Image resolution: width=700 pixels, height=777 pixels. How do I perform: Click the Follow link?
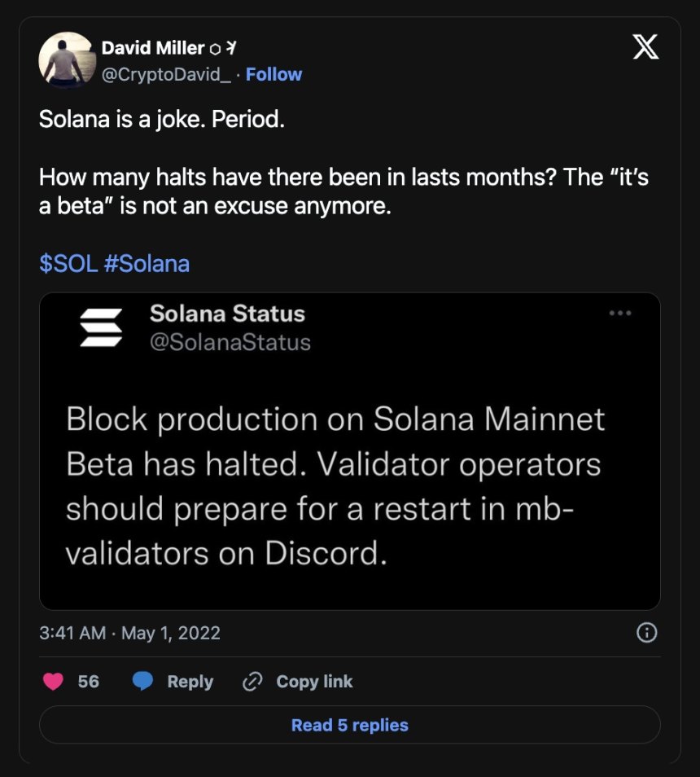click(x=274, y=74)
